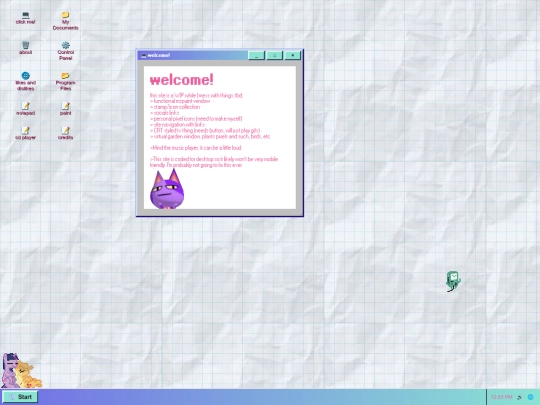Launch the cd player desktop icon
Image resolution: width=540 pixels, height=405 pixels.
25,133
